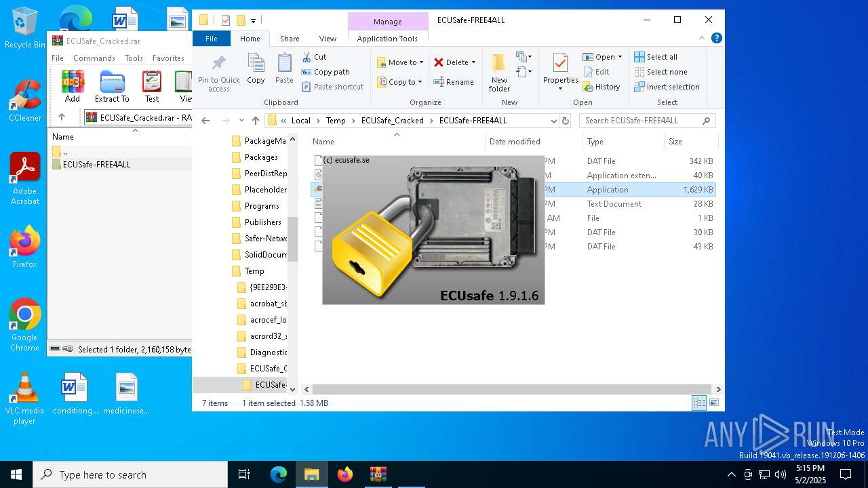Open Copy to dropdown
Image resolution: width=868 pixels, height=488 pixels.
click(x=400, y=82)
